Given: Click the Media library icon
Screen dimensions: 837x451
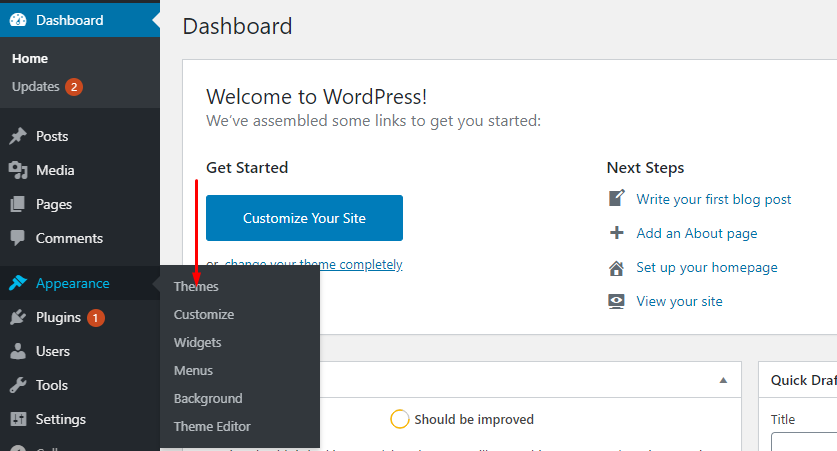Looking at the screenshot, I should click(x=18, y=170).
